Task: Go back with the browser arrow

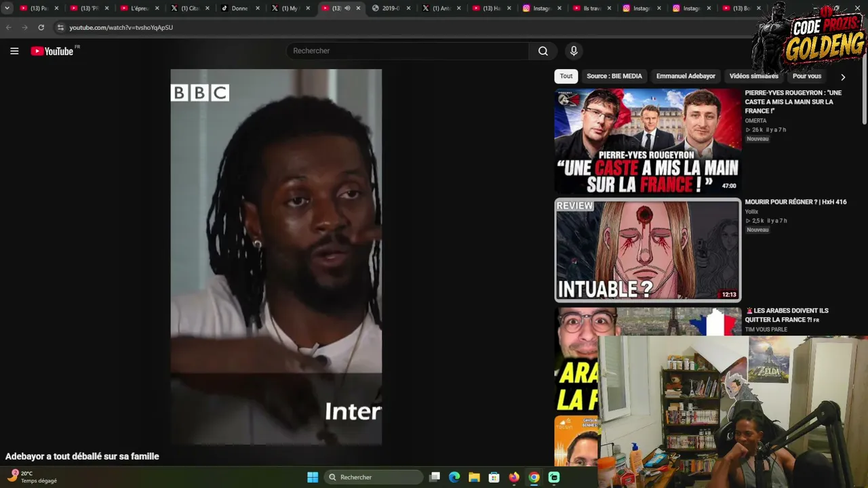Action: pos(9,28)
